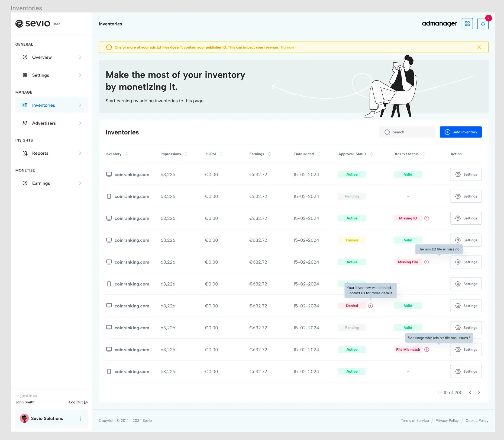The image size is (504, 440).
Task: Click the Advertisers icon in the sidebar
Action: [x=25, y=123]
